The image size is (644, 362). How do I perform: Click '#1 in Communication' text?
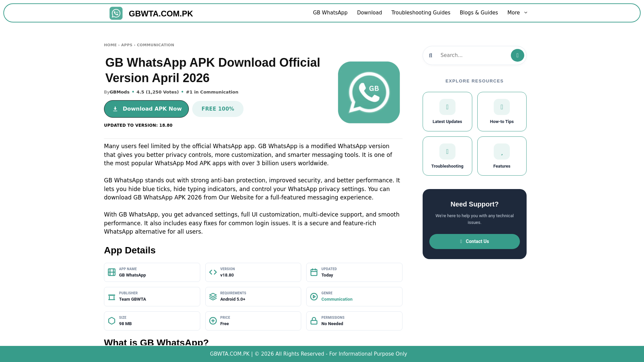tap(212, 92)
